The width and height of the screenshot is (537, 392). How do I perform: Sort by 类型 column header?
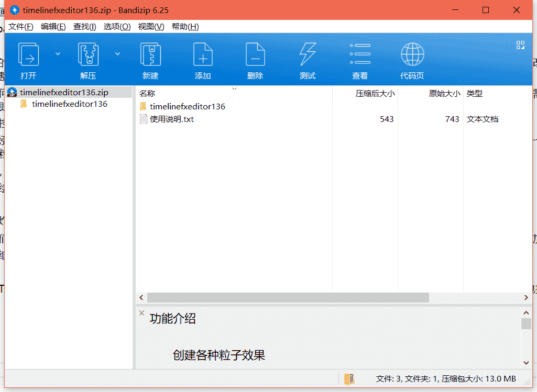point(474,93)
